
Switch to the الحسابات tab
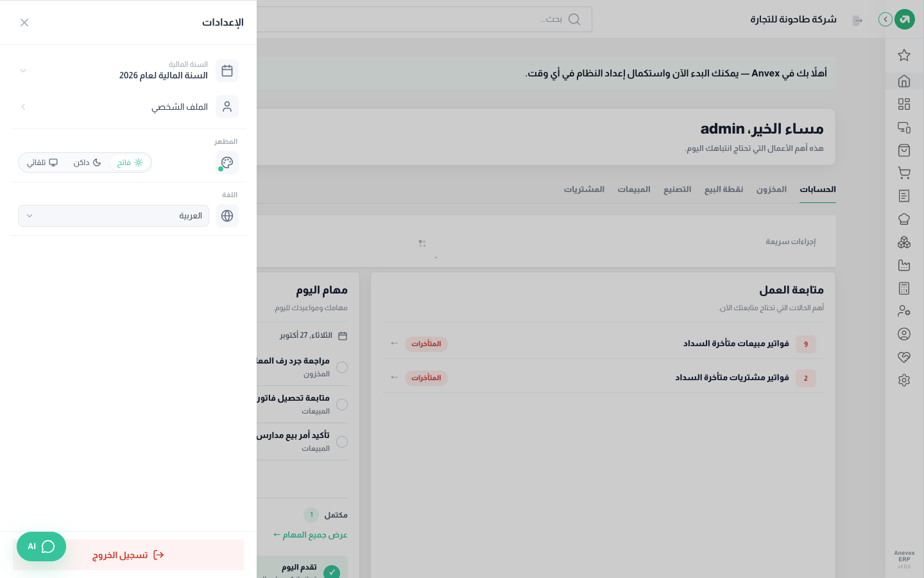[817, 189]
